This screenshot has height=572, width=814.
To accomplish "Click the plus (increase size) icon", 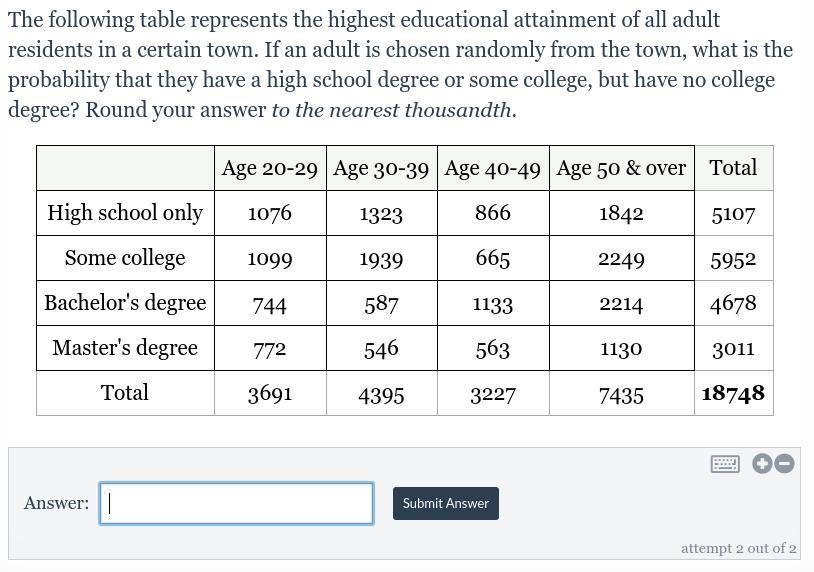I will coord(762,463).
